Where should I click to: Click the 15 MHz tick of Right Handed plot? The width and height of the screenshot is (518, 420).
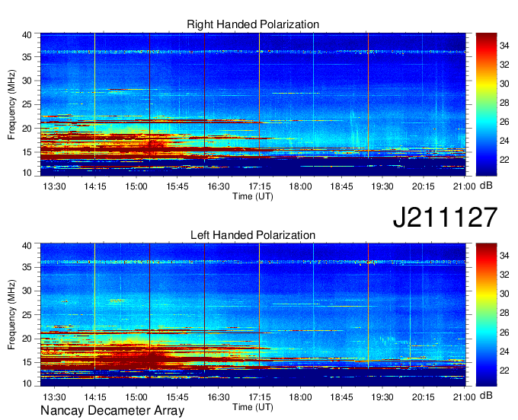(27, 152)
